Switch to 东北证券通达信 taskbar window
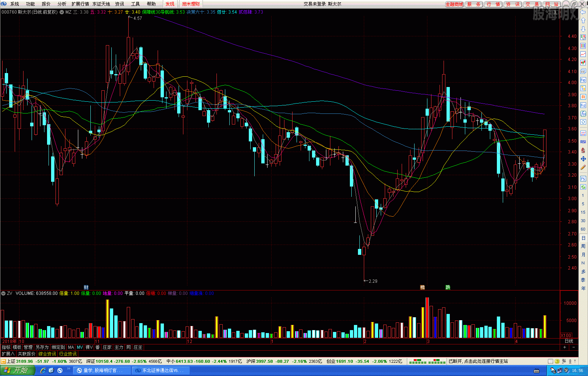Screen dimensions: 588x376 pos(161,370)
